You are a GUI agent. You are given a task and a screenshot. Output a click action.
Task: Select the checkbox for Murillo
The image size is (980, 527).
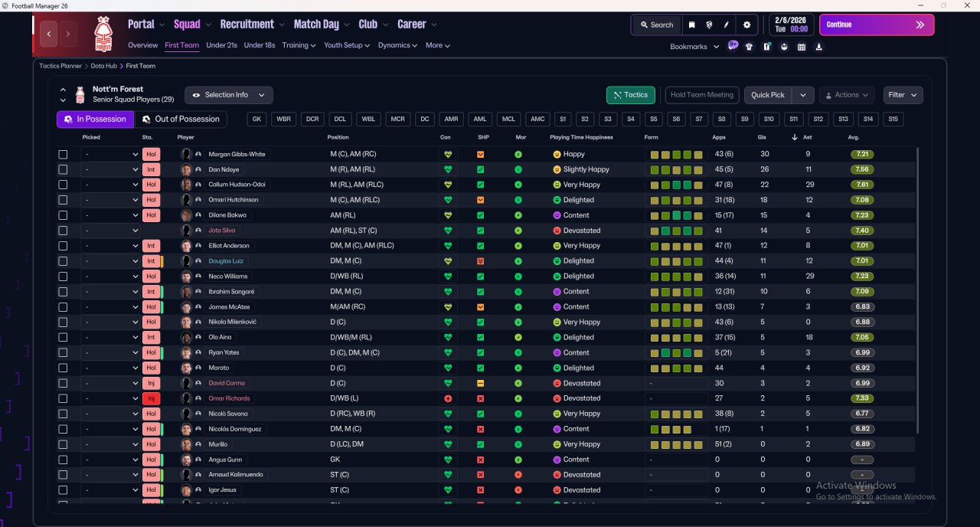pos(63,444)
